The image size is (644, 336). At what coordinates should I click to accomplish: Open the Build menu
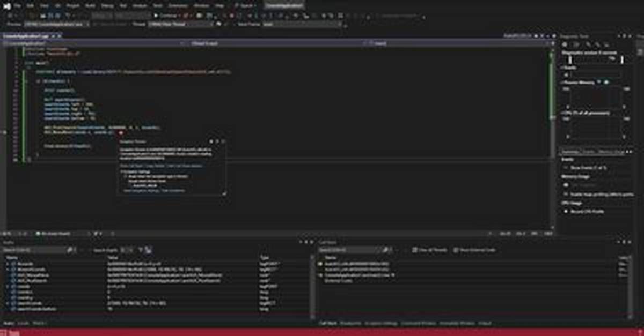pyautogui.click(x=91, y=5)
